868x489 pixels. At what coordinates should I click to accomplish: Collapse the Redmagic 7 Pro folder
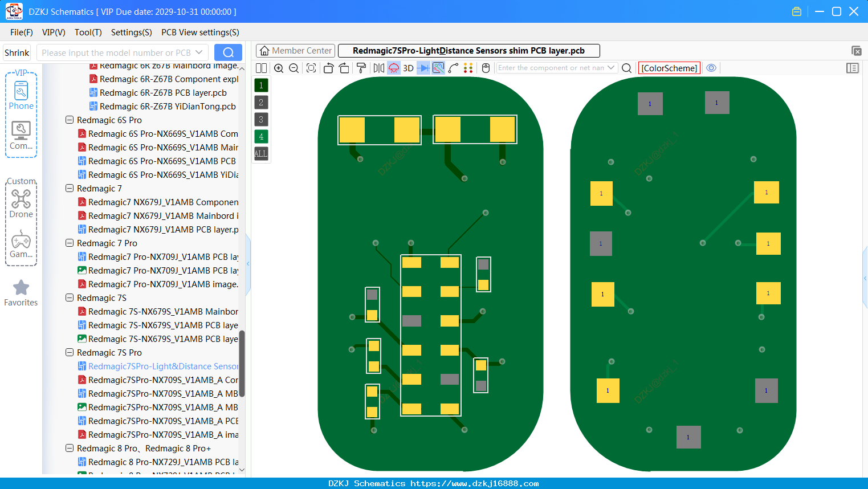point(70,243)
